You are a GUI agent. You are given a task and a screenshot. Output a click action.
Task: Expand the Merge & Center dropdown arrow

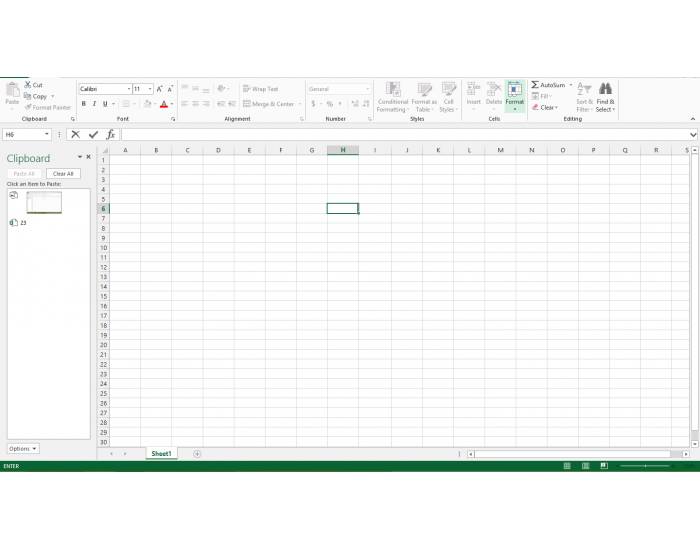coord(300,104)
